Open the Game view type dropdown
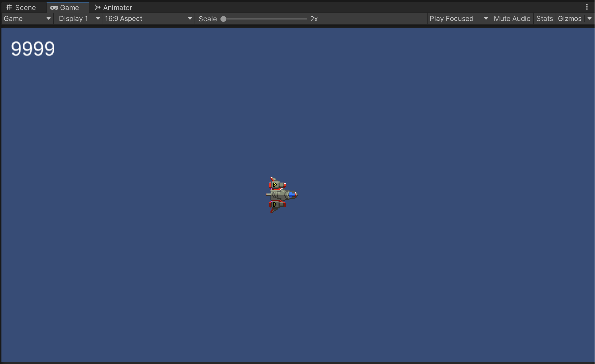Viewport: 595px width, 364px height. [27, 19]
